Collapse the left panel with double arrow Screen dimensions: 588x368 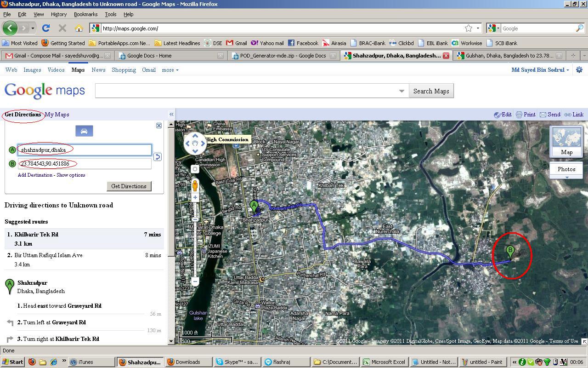coord(171,115)
